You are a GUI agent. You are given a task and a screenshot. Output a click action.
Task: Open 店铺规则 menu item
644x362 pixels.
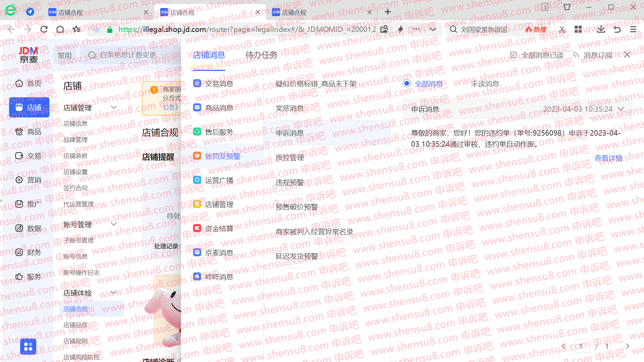75,341
